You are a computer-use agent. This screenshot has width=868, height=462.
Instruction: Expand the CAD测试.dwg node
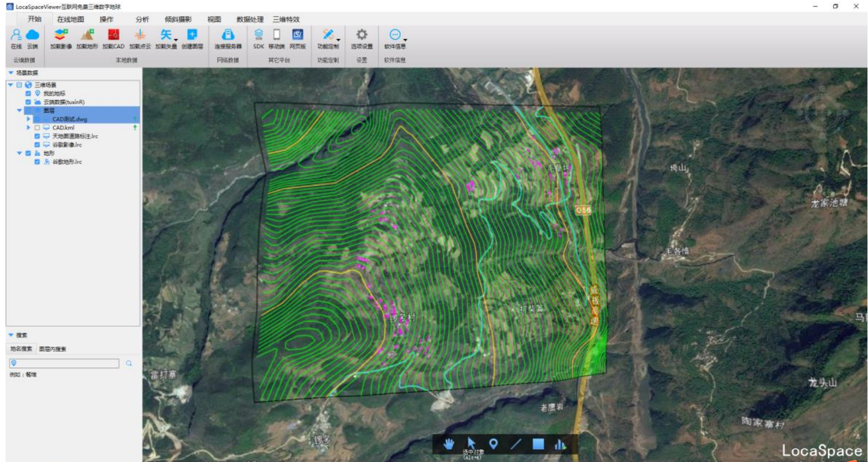(28, 119)
